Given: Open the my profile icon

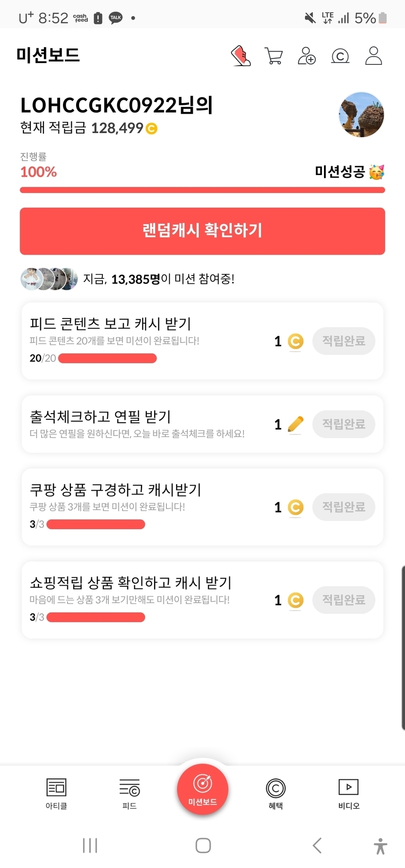Looking at the screenshot, I should pyautogui.click(x=374, y=56).
